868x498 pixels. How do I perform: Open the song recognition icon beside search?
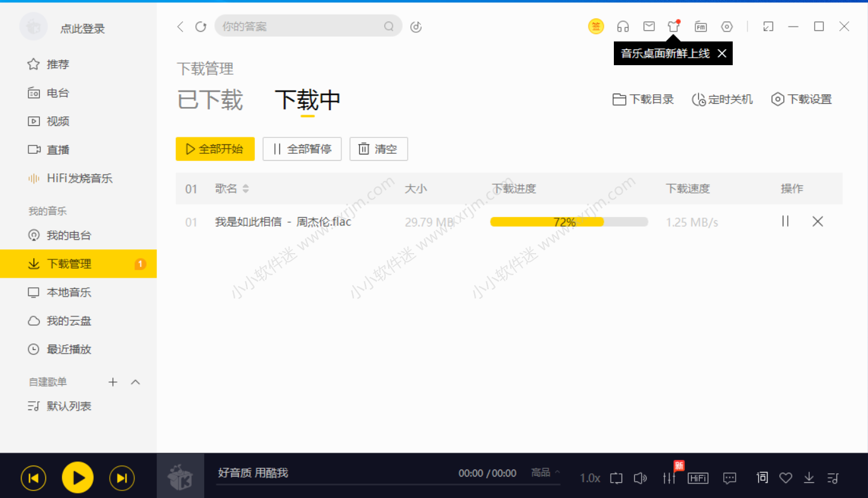pyautogui.click(x=415, y=27)
